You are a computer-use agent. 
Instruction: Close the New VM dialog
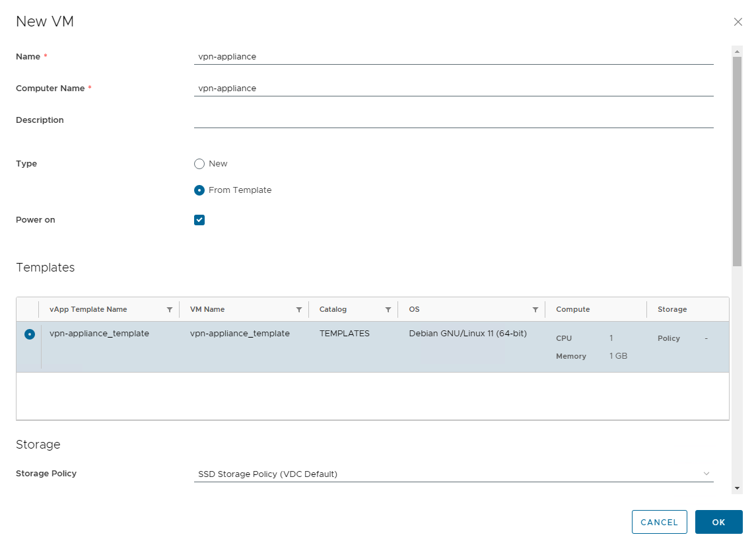pyautogui.click(x=738, y=22)
